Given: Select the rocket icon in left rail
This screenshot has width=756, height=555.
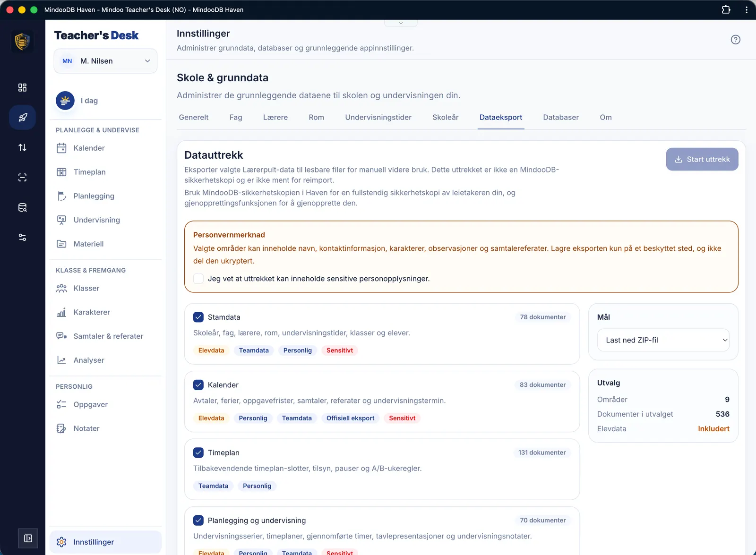Looking at the screenshot, I should click(x=22, y=118).
